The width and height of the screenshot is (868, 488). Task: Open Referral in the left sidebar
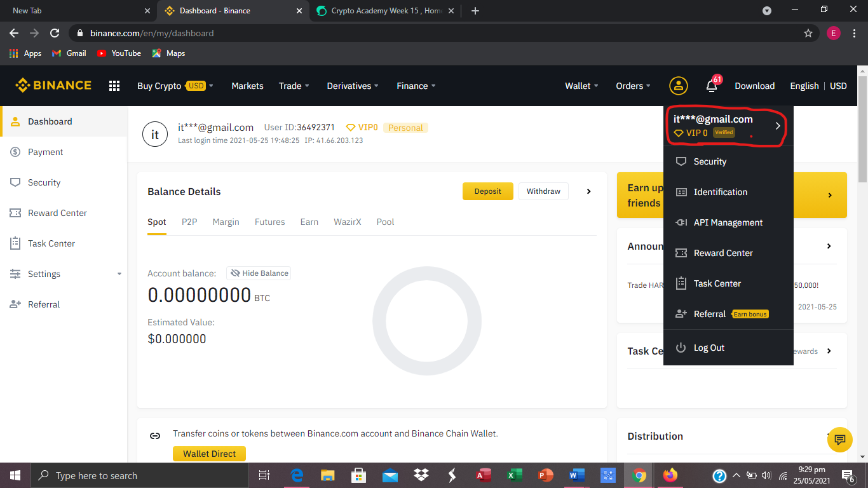(x=64, y=304)
